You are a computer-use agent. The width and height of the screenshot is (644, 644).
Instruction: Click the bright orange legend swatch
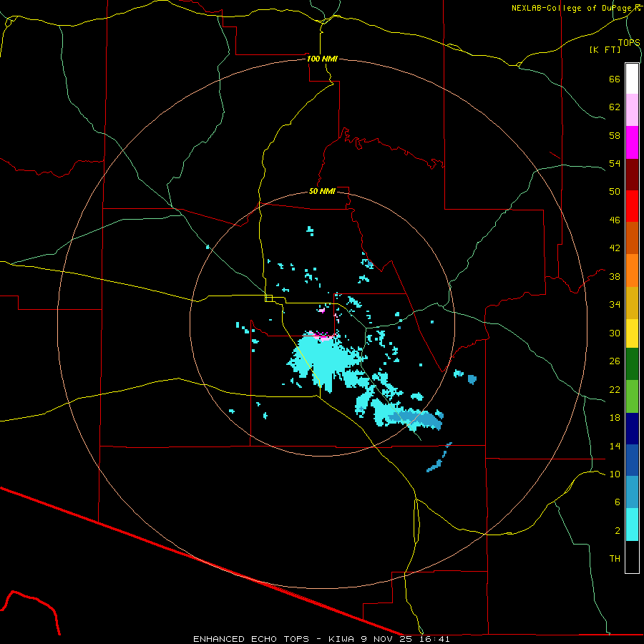pyautogui.click(x=632, y=270)
